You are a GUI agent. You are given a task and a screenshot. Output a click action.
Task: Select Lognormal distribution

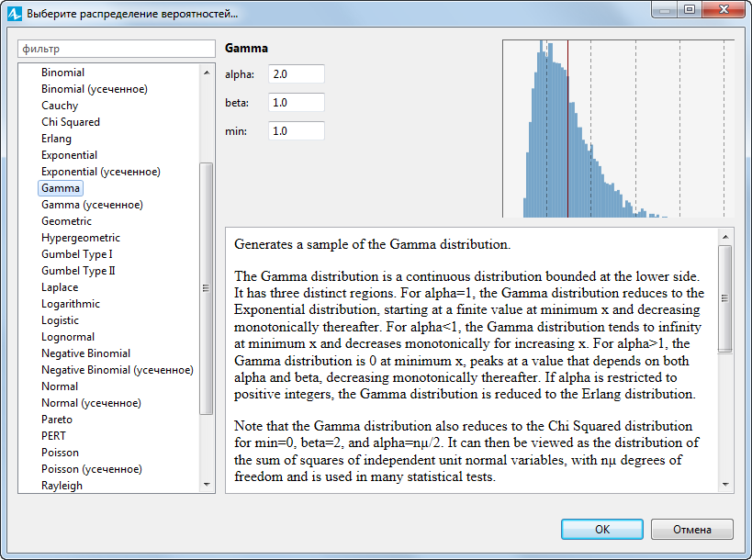pyautogui.click(x=68, y=337)
